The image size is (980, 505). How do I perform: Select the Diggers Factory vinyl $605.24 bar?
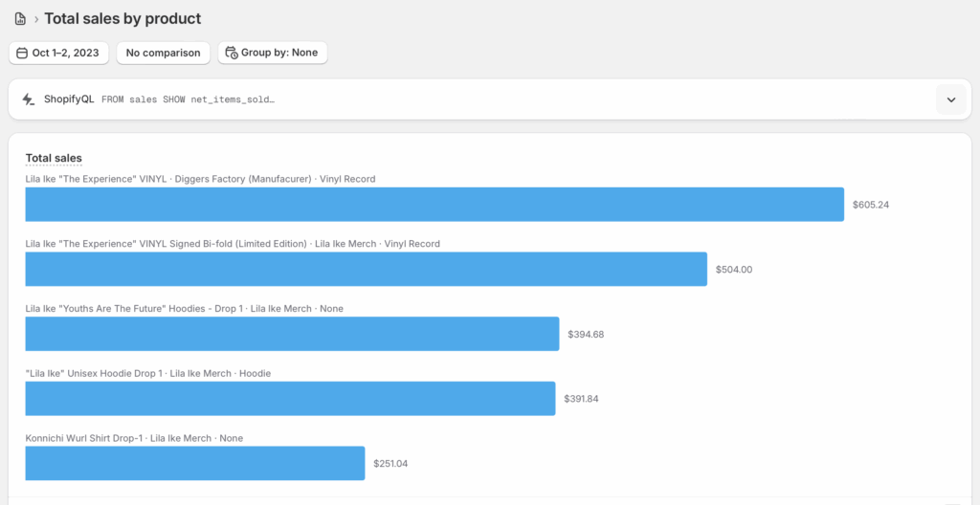pos(434,205)
